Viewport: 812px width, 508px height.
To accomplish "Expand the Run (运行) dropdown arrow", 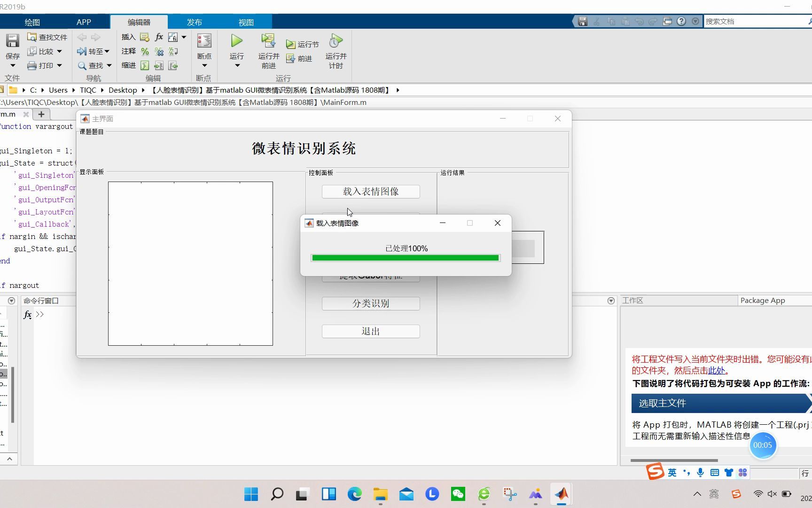I will (x=237, y=66).
